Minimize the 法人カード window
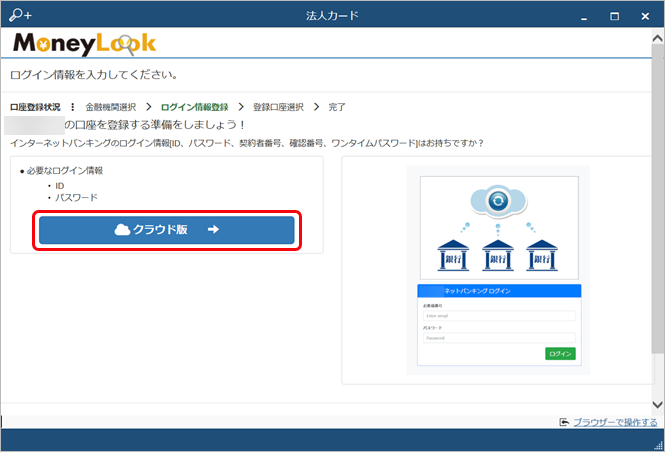The width and height of the screenshot is (665, 452). (584, 17)
